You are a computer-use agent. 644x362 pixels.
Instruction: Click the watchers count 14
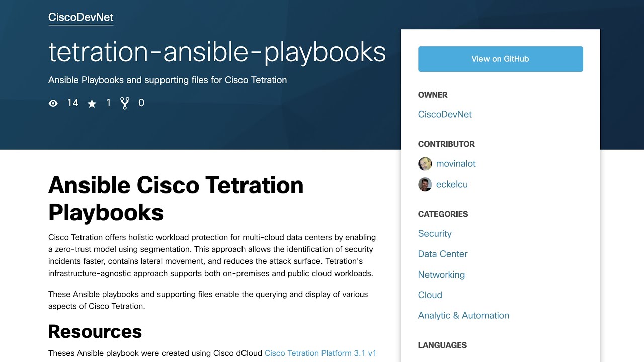73,103
